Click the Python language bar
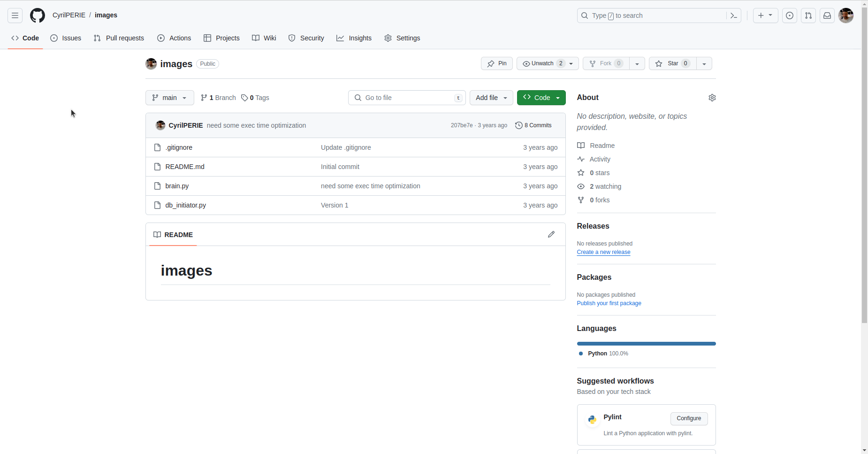Screen dimensions: 868x454 click(x=646, y=344)
